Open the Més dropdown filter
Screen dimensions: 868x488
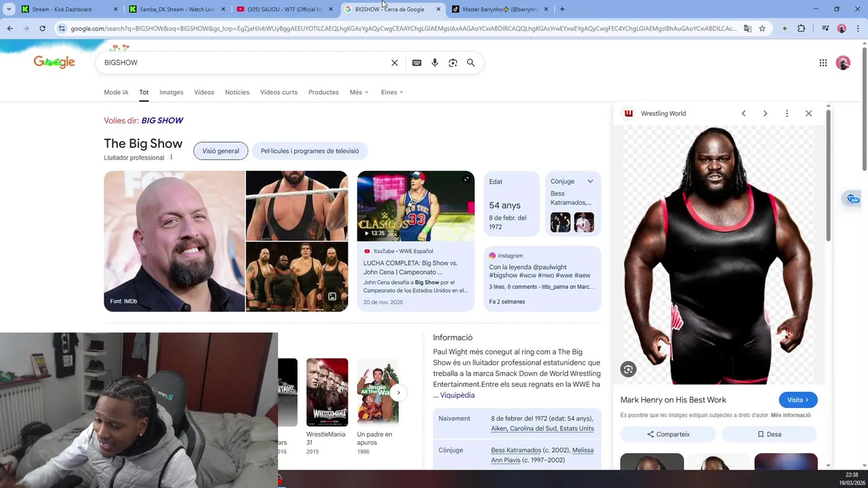point(359,92)
